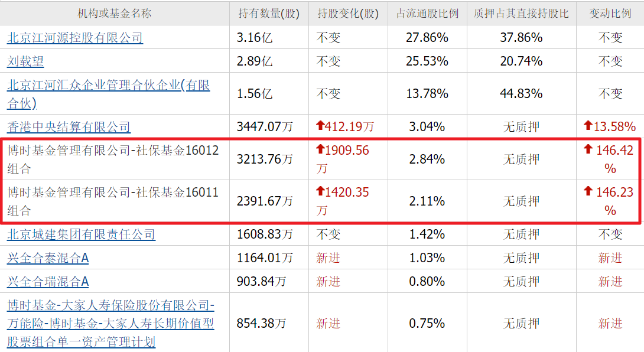Select the 37.86% pledge ratio

coord(521,38)
